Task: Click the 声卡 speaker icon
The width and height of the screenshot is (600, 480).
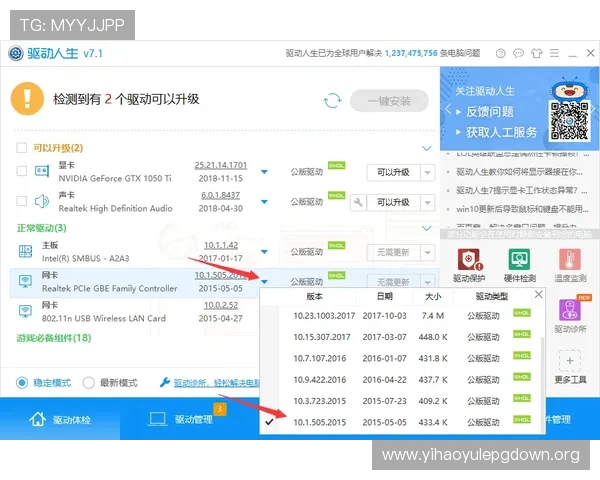Action: click(42, 201)
